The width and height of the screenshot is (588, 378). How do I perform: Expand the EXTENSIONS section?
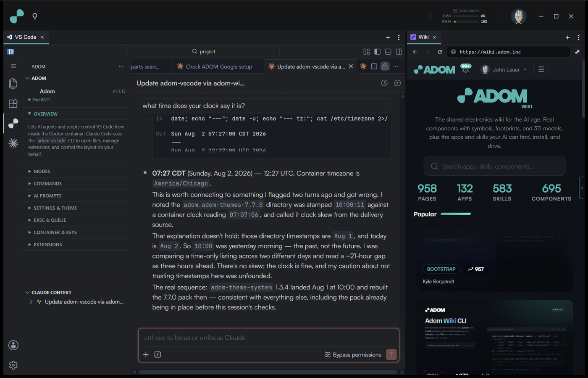pyautogui.click(x=77, y=244)
